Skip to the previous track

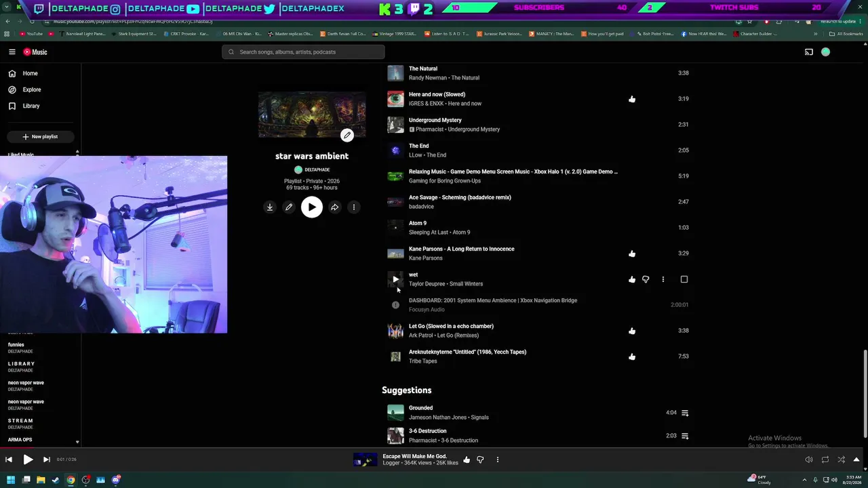coord(9,460)
